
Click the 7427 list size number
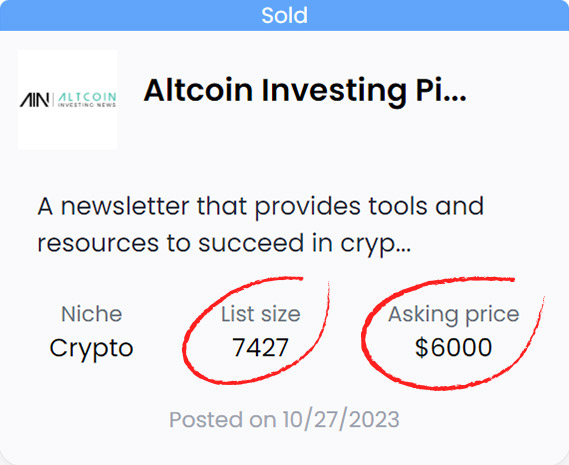click(x=260, y=348)
